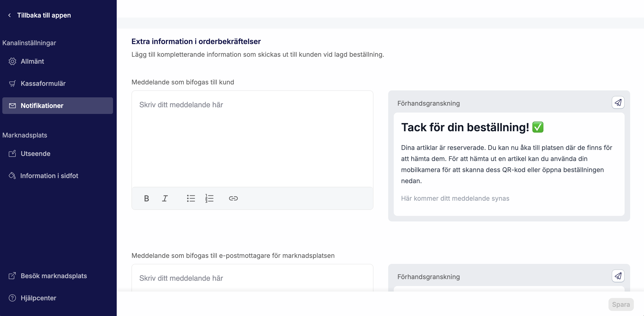Click the Information i sidfot paint icon
Screen dimensions: 644x316
[x=12, y=176]
